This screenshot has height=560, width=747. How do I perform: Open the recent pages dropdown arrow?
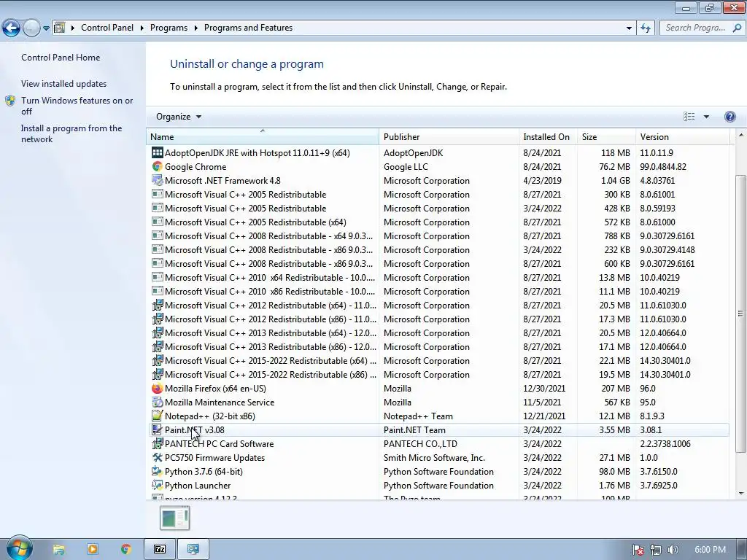[46, 28]
